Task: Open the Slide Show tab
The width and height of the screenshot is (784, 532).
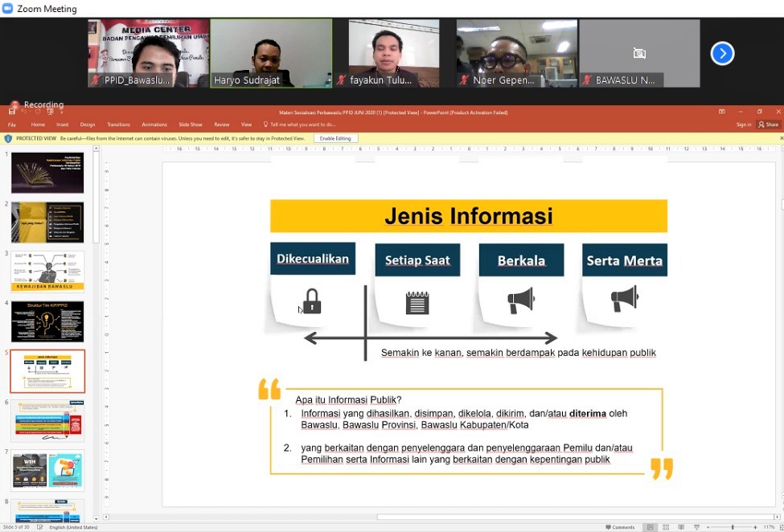Action: [190, 125]
